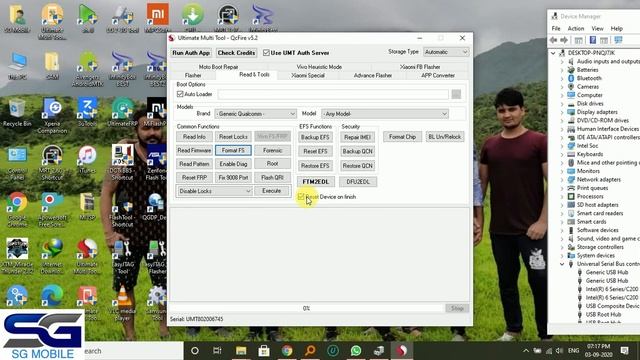Open Storage Type dropdown
Screen dimensions: 640x360
pos(446,52)
